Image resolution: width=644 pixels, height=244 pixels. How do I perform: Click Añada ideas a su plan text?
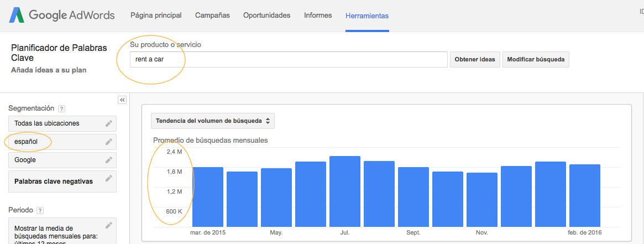click(x=49, y=70)
